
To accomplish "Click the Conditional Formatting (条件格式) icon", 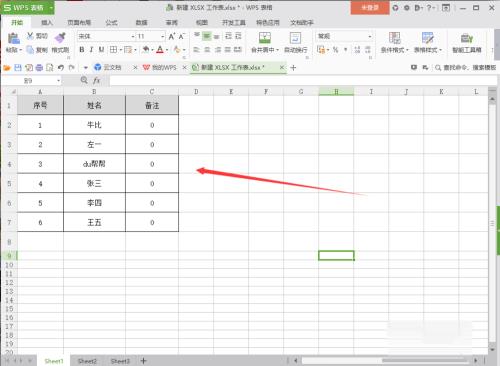I will (395, 38).
